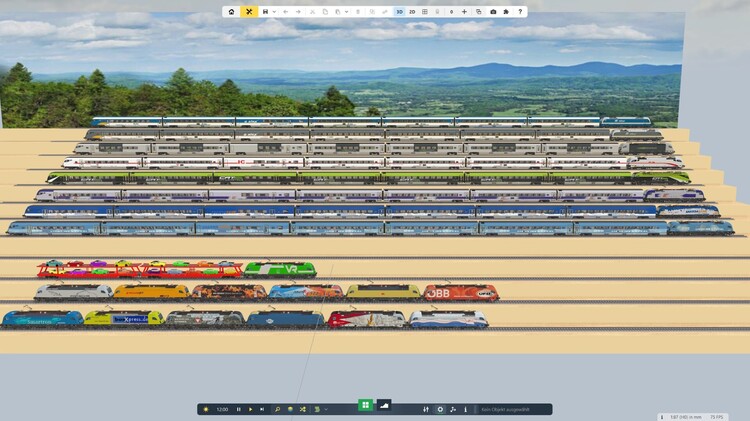Select the orange locomotive in middle row
The width and height of the screenshot is (750, 421).
tap(151, 292)
